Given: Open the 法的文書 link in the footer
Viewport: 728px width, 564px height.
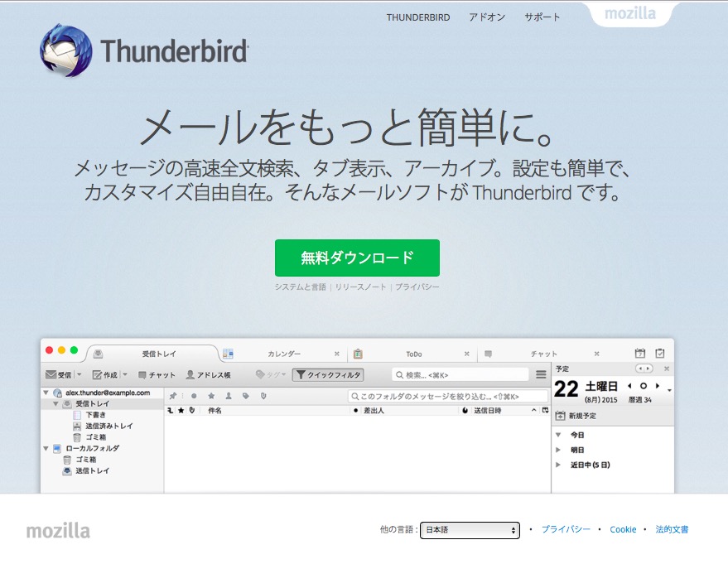Looking at the screenshot, I should [672, 530].
